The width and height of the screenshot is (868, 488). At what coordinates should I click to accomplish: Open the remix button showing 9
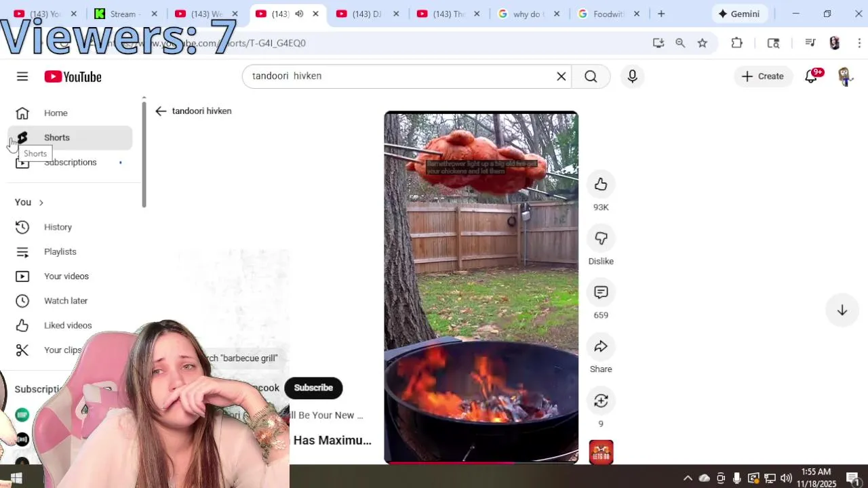[601, 401]
